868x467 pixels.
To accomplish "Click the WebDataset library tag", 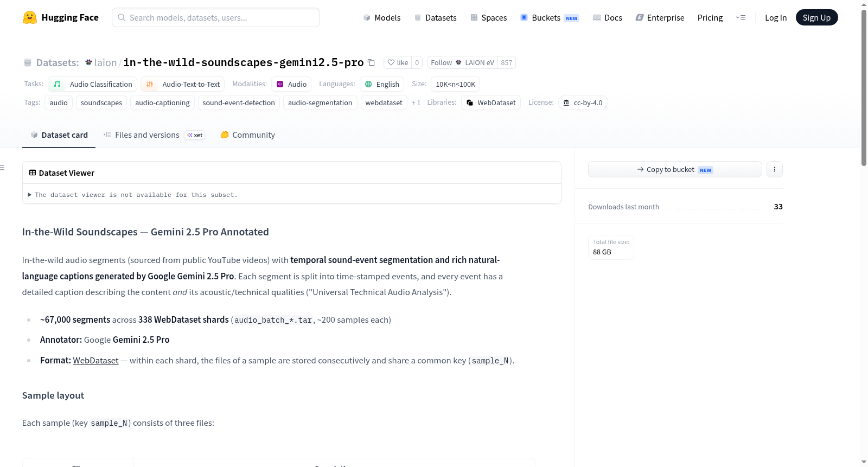I will (491, 103).
